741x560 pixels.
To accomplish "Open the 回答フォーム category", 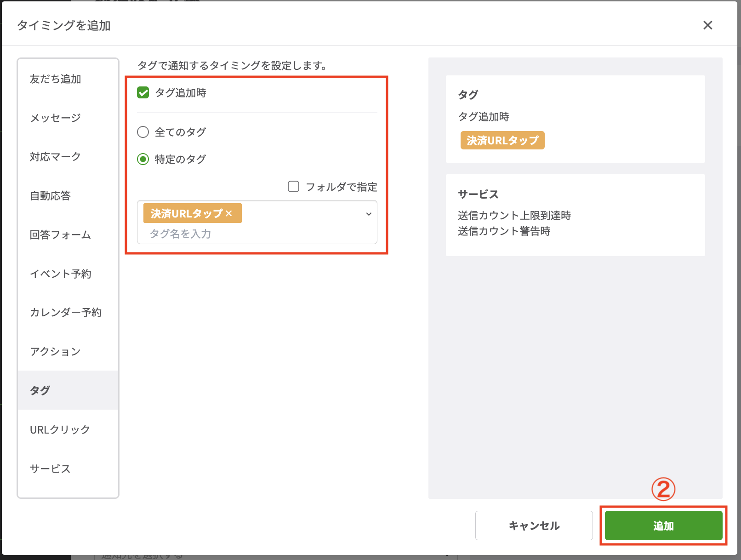I will tap(61, 234).
